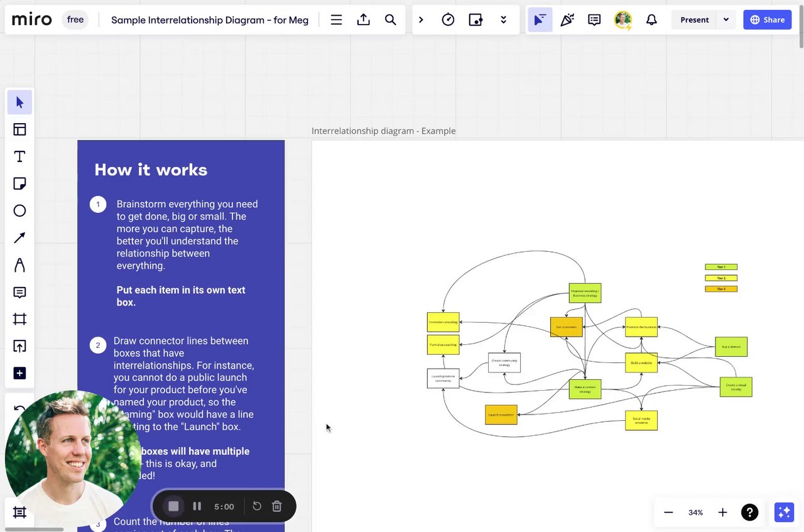Select the Frame tool in left toolbar

pos(19,319)
